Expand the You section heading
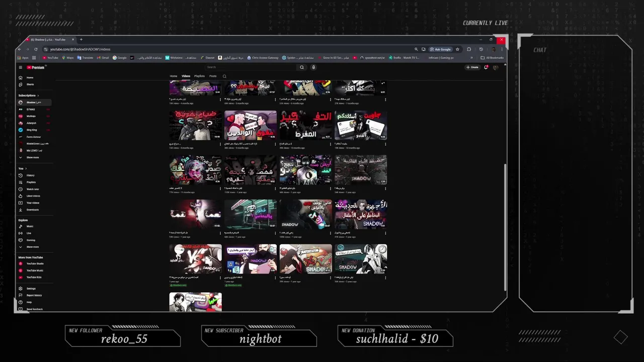 click(x=23, y=168)
